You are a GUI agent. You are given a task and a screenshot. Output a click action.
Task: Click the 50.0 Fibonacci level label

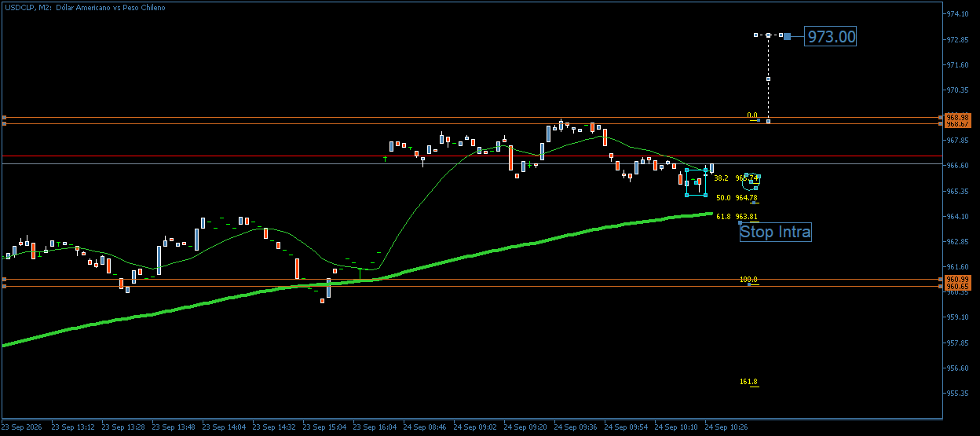(723, 198)
